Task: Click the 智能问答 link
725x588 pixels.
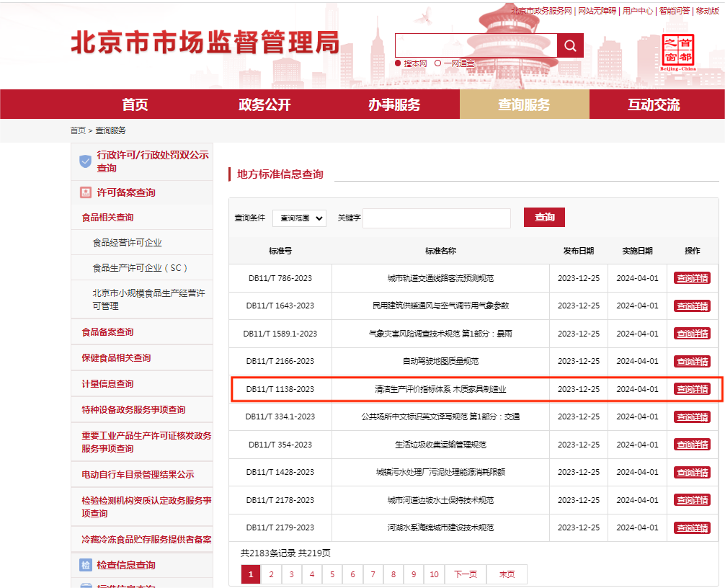Action: pyautogui.click(x=675, y=11)
